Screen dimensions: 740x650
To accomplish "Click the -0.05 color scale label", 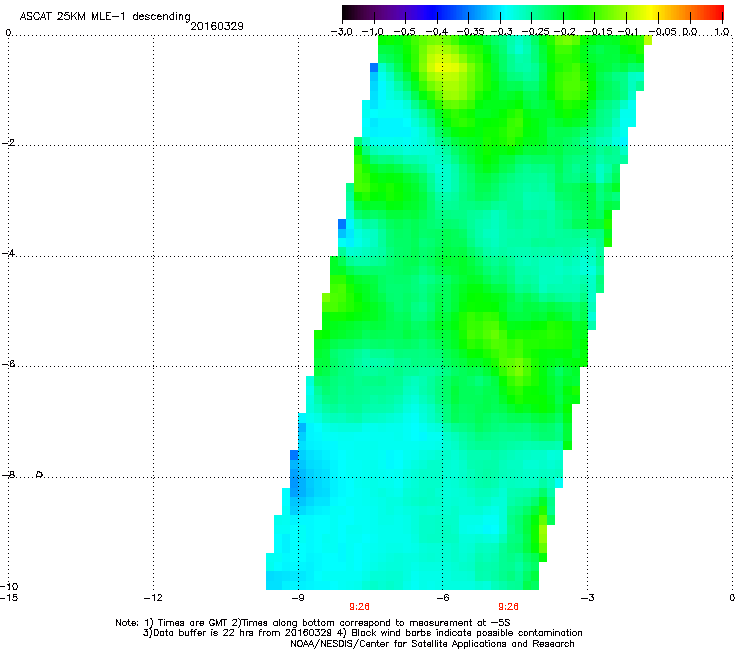I will (x=662, y=32).
